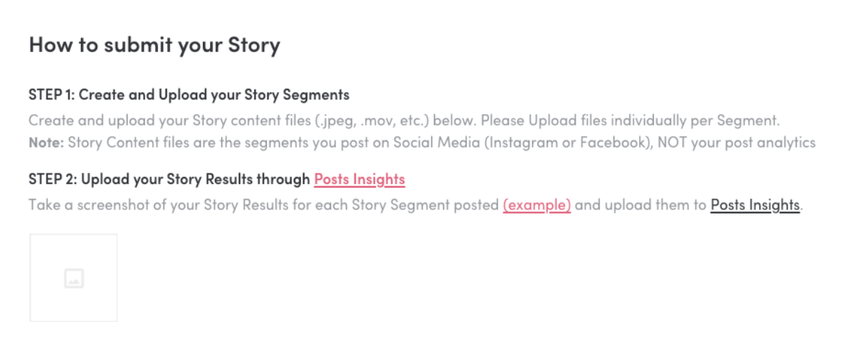Click 'Please Upload files individually per Segment'

pyautogui.click(x=631, y=120)
